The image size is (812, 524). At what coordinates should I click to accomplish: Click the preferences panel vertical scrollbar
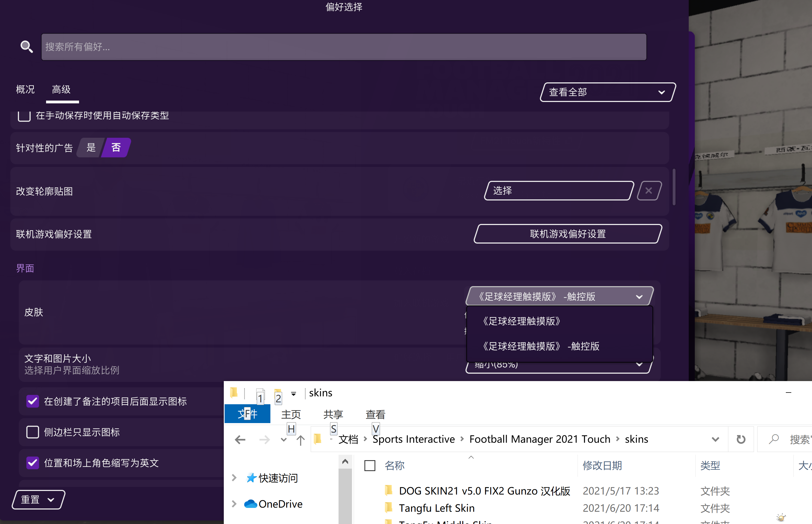(x=674, y=187)
